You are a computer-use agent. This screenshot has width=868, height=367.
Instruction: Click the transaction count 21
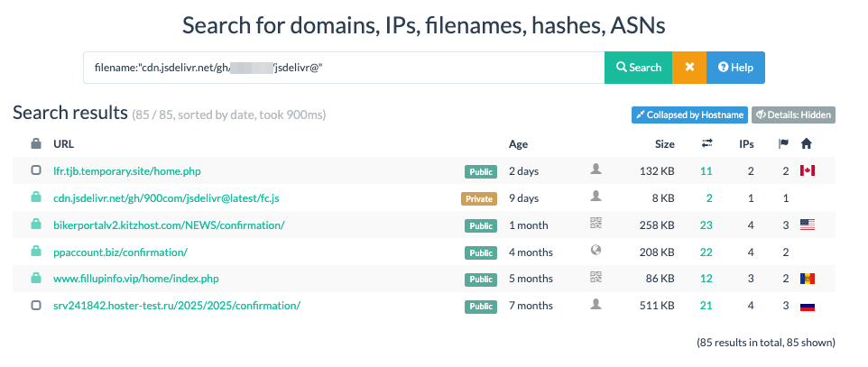tap(706, 306)
